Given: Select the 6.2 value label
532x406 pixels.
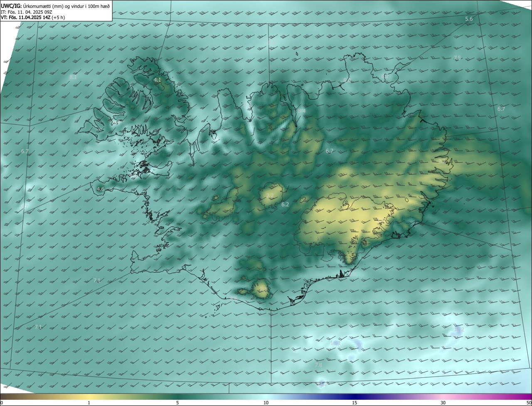Looking at the screenshot, I should coord(285,204).
